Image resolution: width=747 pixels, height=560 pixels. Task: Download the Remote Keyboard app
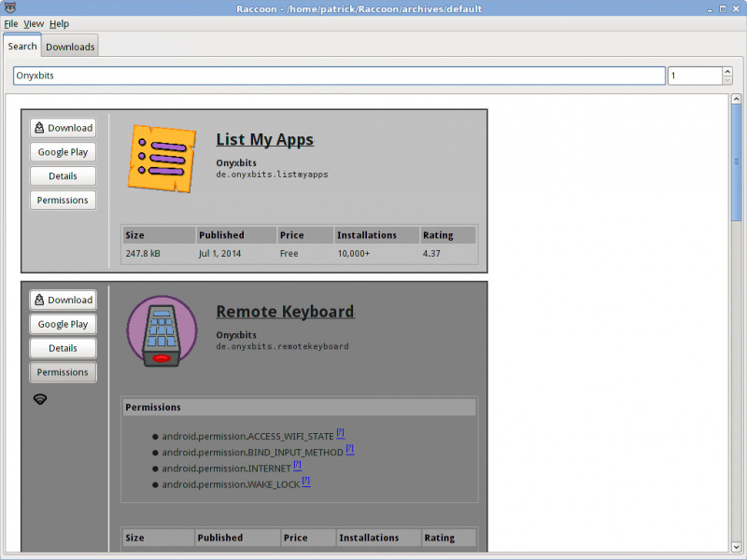63,300
